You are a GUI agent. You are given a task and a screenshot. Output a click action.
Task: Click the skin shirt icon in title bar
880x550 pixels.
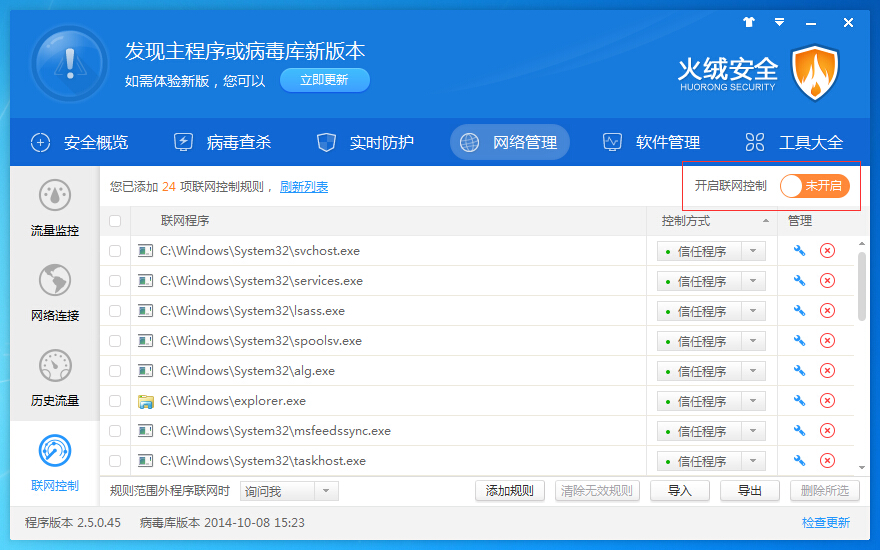(749, 22)
